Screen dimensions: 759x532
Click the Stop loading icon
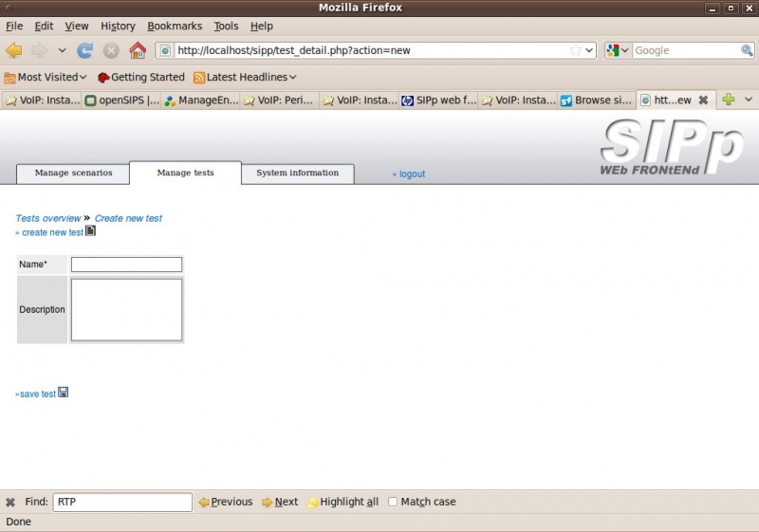(111, 50)
